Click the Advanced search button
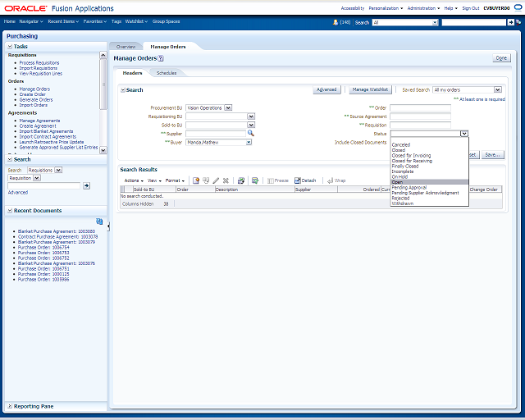 (326, 89)
